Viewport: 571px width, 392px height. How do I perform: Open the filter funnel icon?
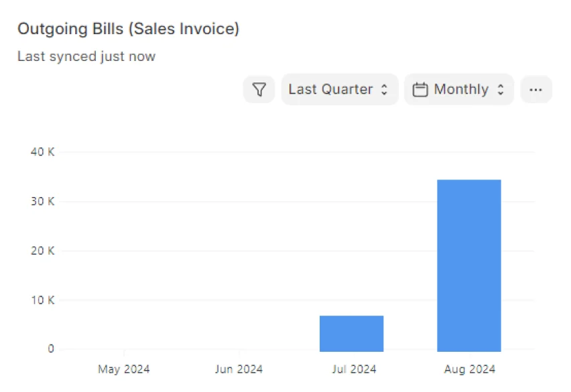tap(259, 89)
